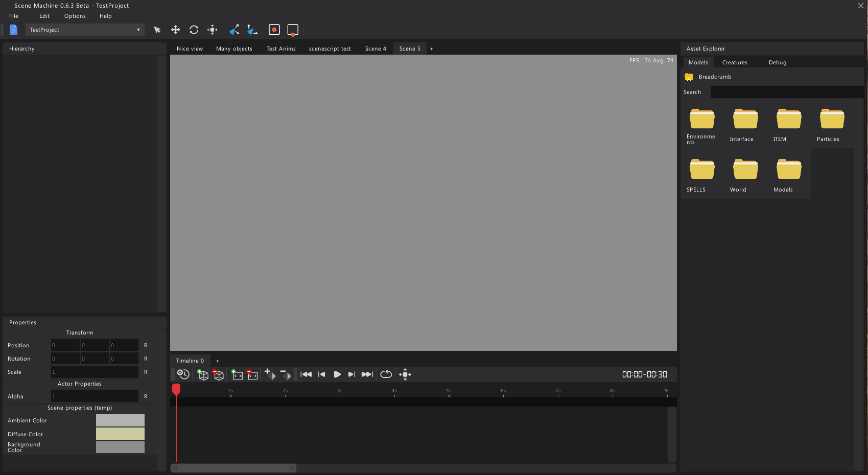Screen dimensions: 868x475
Task: Click the timeline move-all arrows icon
Action: pyautogui.click(x=405, y=374)
